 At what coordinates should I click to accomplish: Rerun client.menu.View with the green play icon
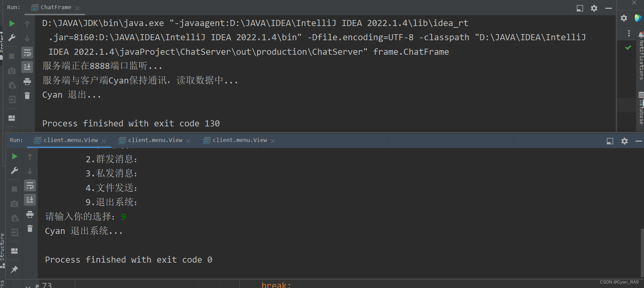(15, 156)
